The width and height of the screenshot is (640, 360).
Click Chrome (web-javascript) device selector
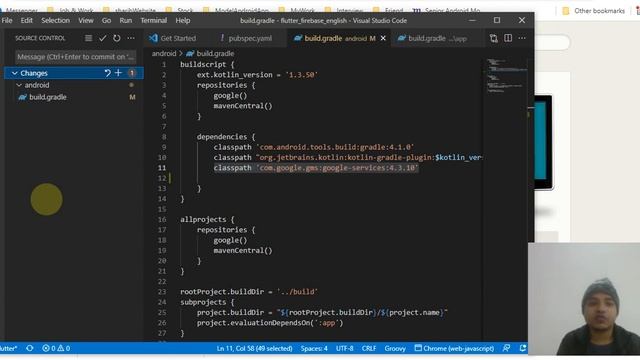pos(454,348)
